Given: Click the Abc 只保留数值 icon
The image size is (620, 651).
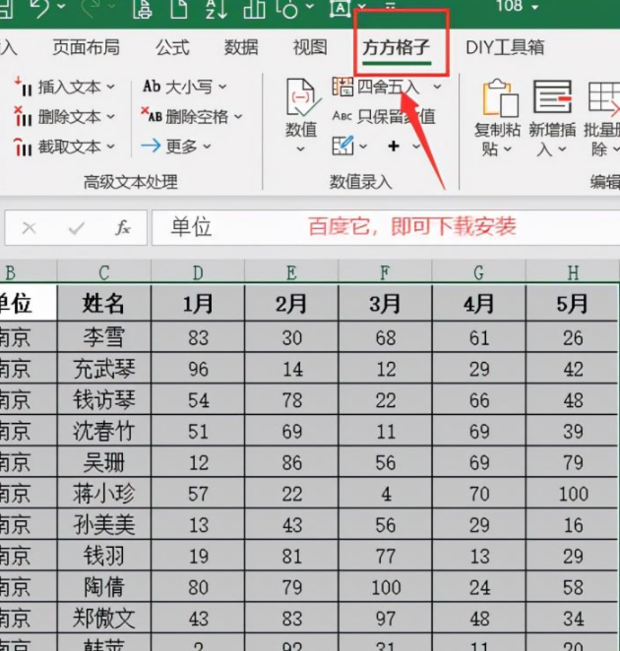Looking at the screenshot, I should point(342,116).
